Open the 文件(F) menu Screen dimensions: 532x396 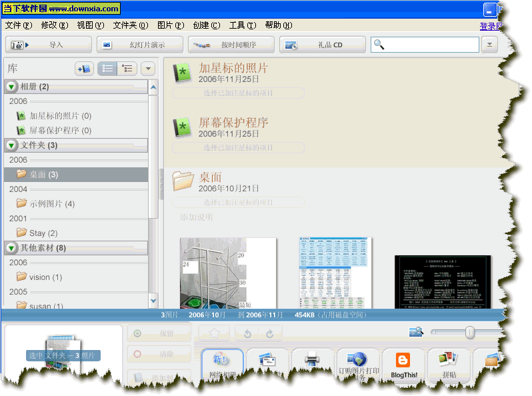coord(18,25)
